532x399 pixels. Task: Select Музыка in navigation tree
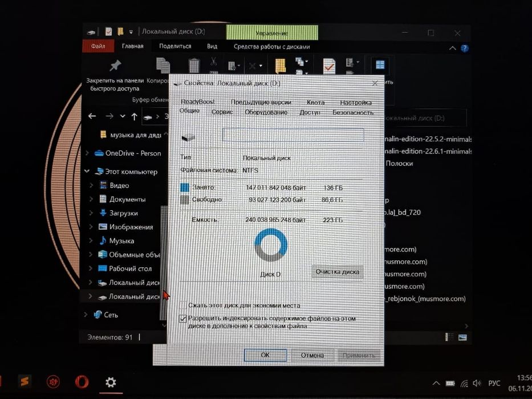121,241
